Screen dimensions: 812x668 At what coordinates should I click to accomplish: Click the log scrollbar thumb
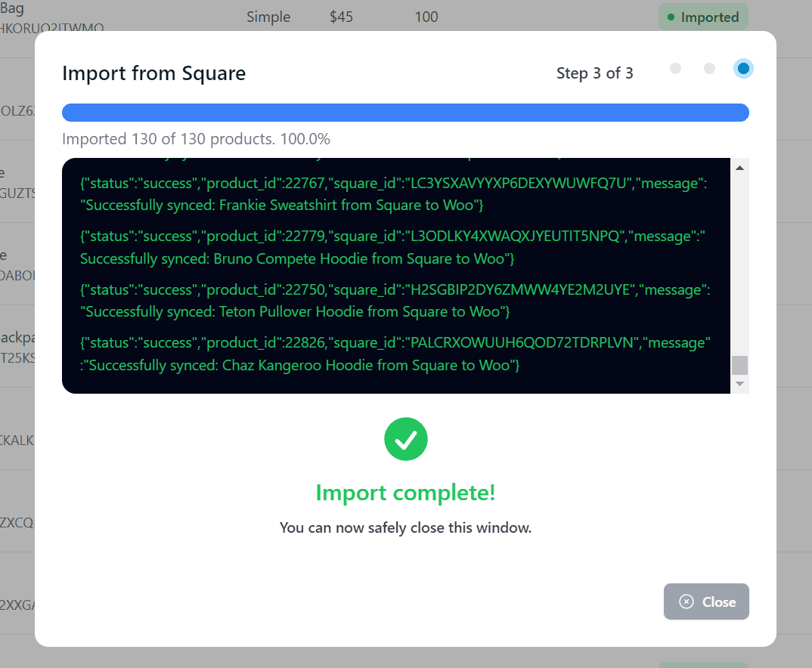pos(739,365)
